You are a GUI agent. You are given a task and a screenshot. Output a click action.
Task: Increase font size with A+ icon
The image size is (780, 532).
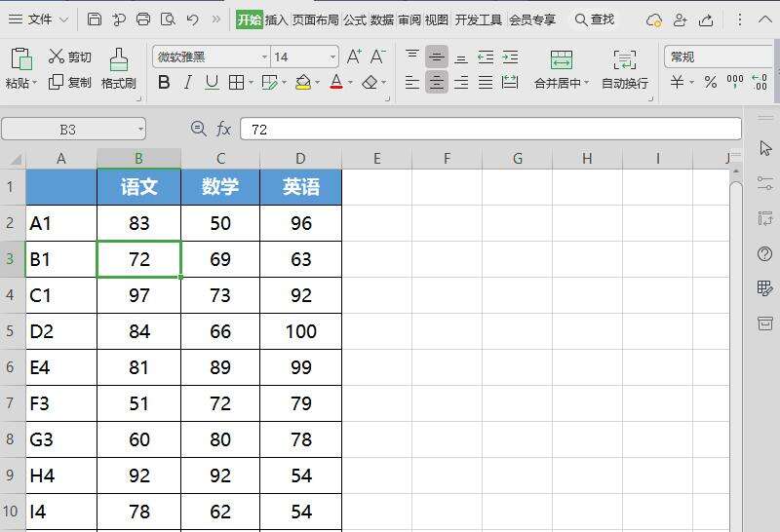(x=354, y=57)
